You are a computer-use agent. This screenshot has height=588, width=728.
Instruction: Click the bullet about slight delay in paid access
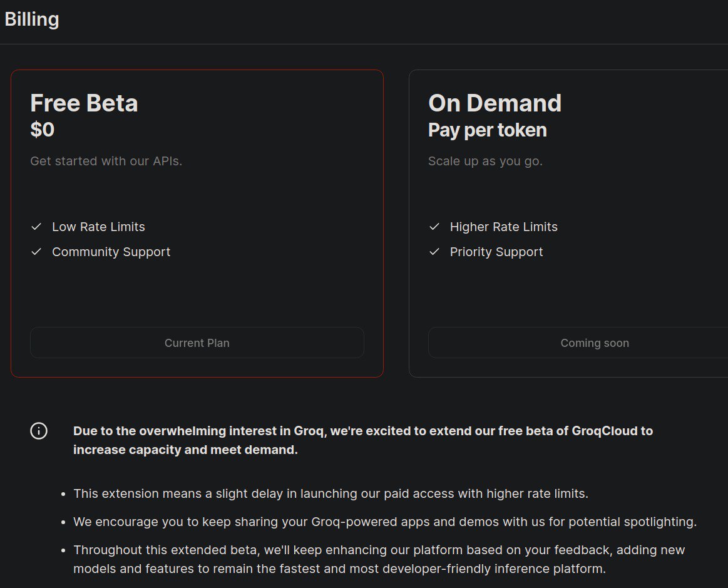click(x=331, y=493)
